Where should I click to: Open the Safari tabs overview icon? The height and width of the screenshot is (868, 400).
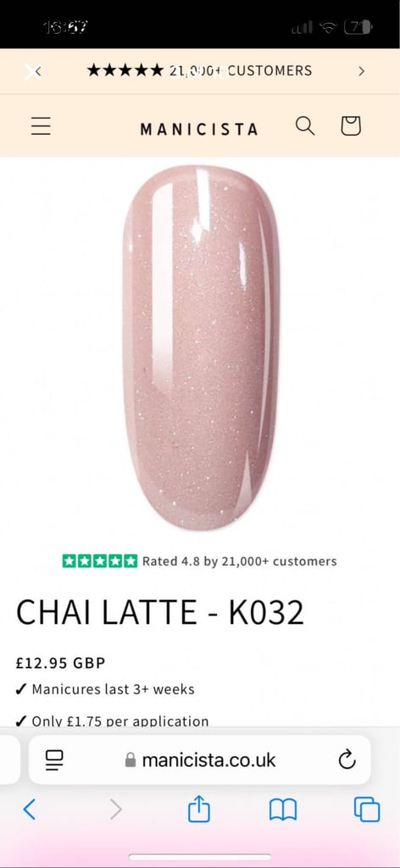367,810
